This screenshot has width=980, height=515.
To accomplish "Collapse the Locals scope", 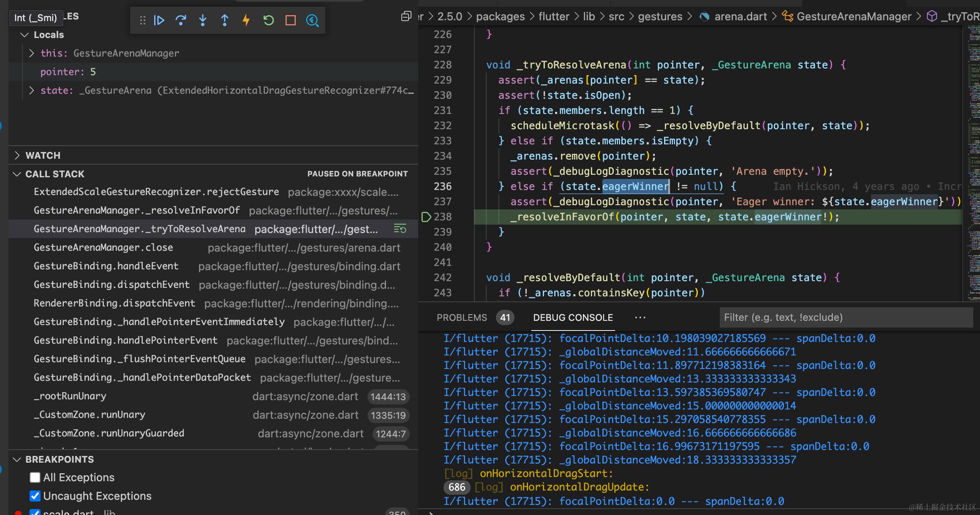I will (24, 35).
